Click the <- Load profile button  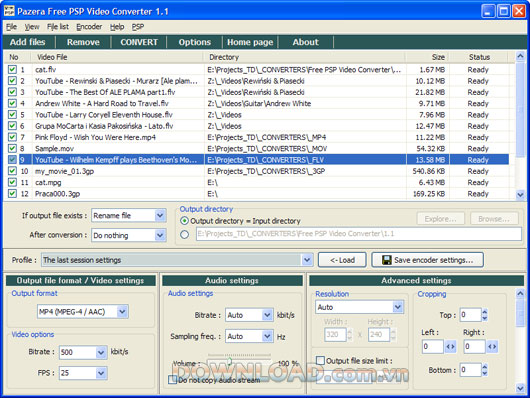click(x=342, y=260)
